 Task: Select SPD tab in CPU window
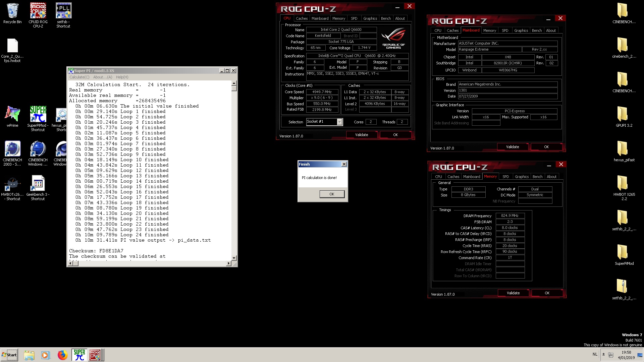[354, 18]
